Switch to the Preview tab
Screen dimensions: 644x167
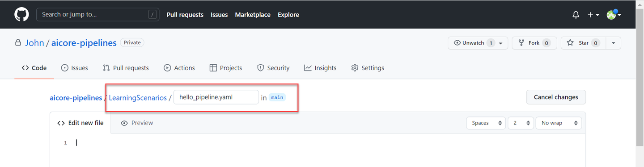point(137,123)
